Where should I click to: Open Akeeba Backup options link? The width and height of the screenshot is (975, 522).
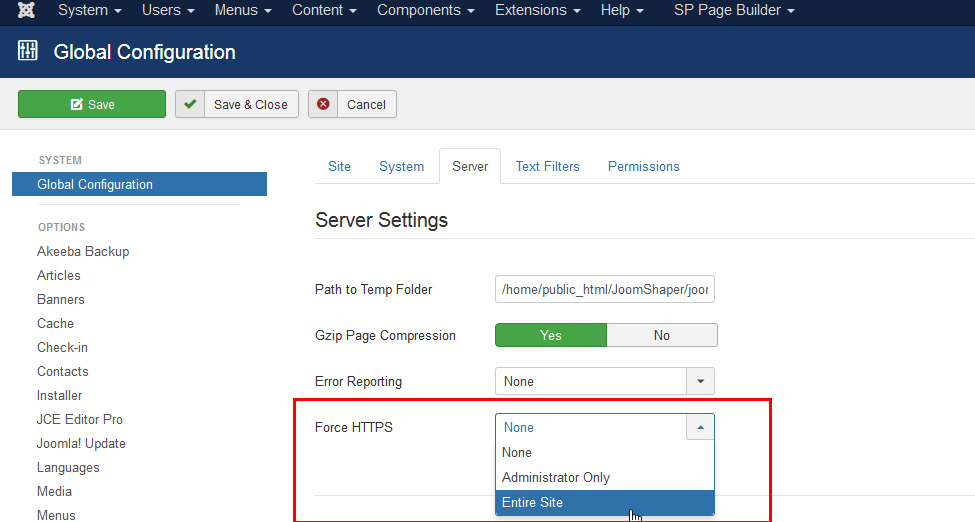click(x=83, y=251)
